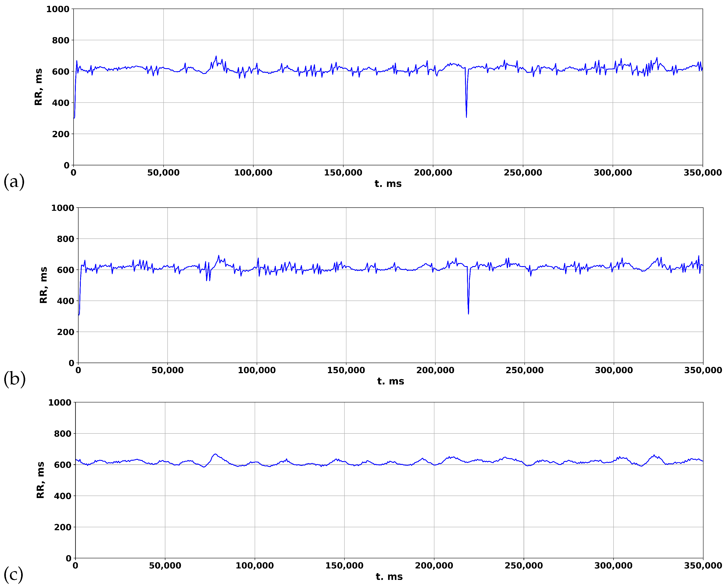Choose the 250,000 x-axis tick label in chart (c)

(524, 566)
